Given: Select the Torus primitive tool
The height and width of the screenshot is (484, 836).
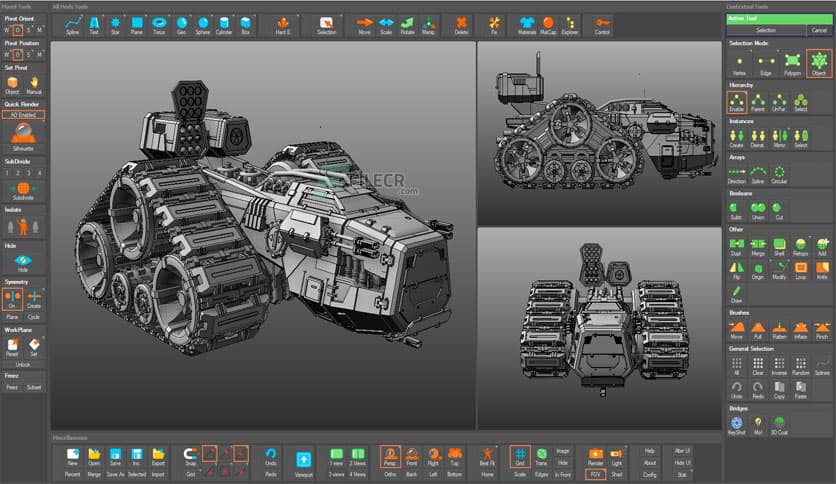Looking at the screenshot, I should tap(159, 23).
